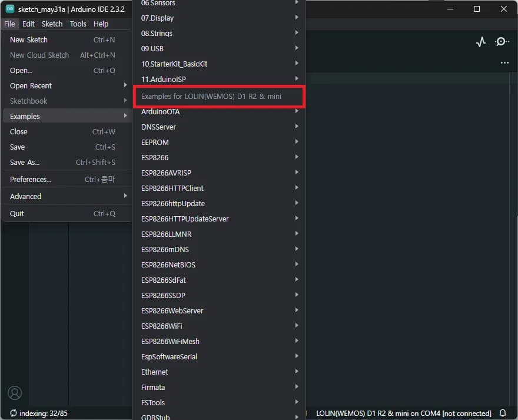Viewport: 518px width, 420px height.
Task: Click the Arduino IDE logo icon
Action: (x=10, y=9)
